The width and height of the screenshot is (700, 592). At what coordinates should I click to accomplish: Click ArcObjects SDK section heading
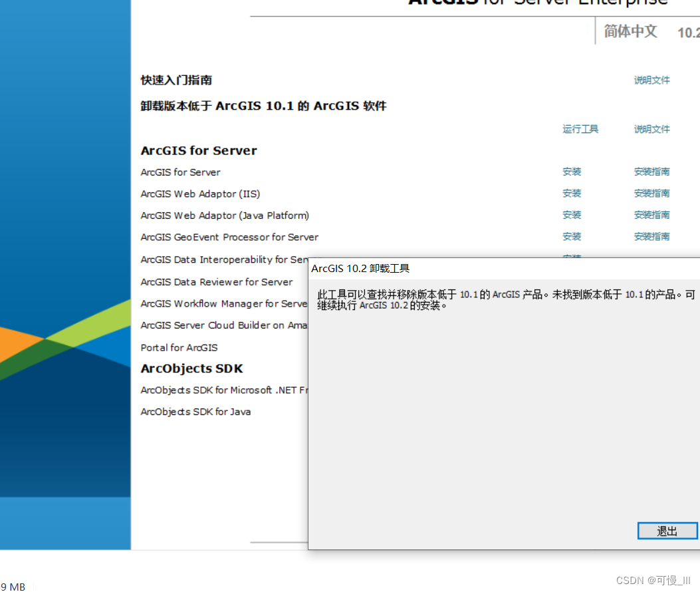[x=192, y=369]
